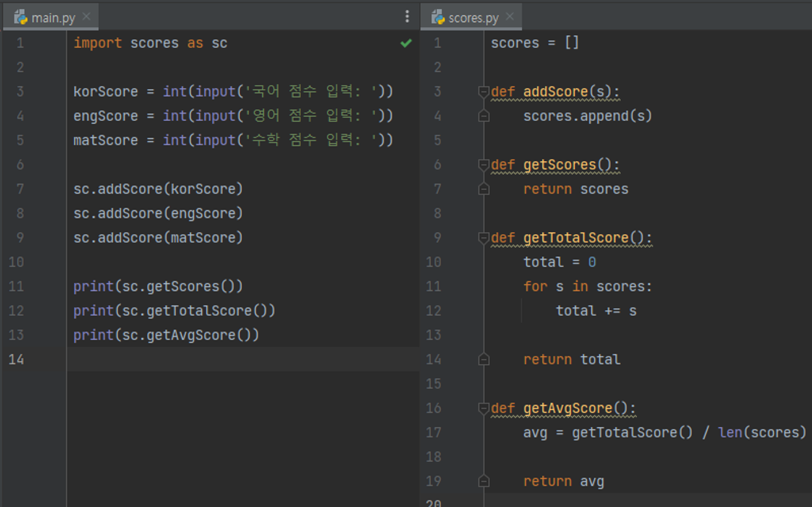Image resolution: width=812 pixels, height=507 pixels.
Task: Click the matScore input line
Action: coord(233,140)
